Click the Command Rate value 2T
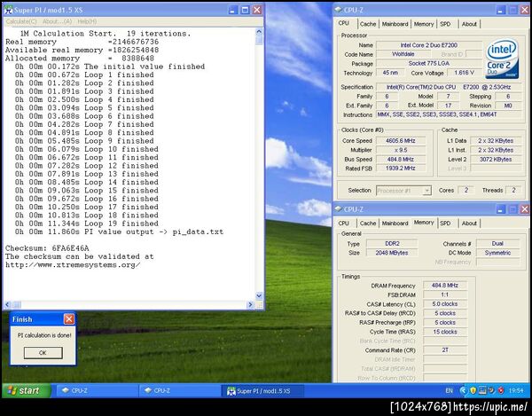Screen dimensions: 532x416 [x=445, y=349]
